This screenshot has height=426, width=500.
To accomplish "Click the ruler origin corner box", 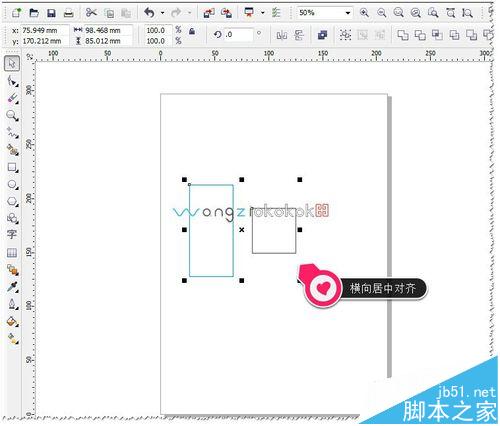I will click(x=30, y=56).
